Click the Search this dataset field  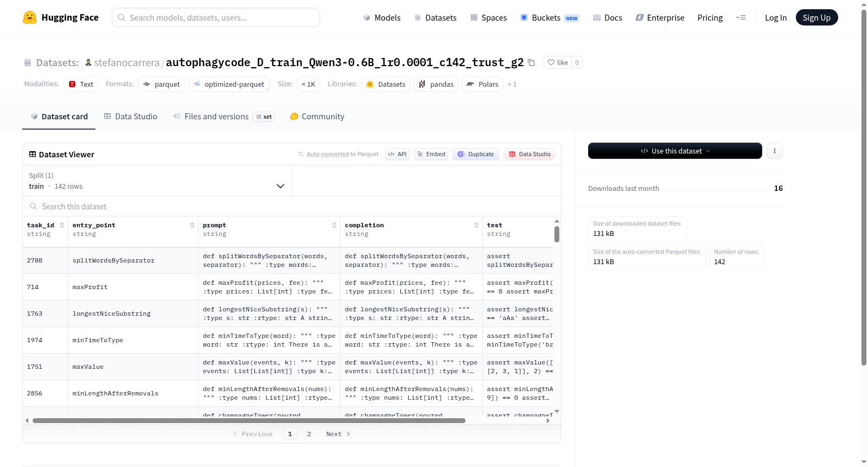(x=292, y=206)
